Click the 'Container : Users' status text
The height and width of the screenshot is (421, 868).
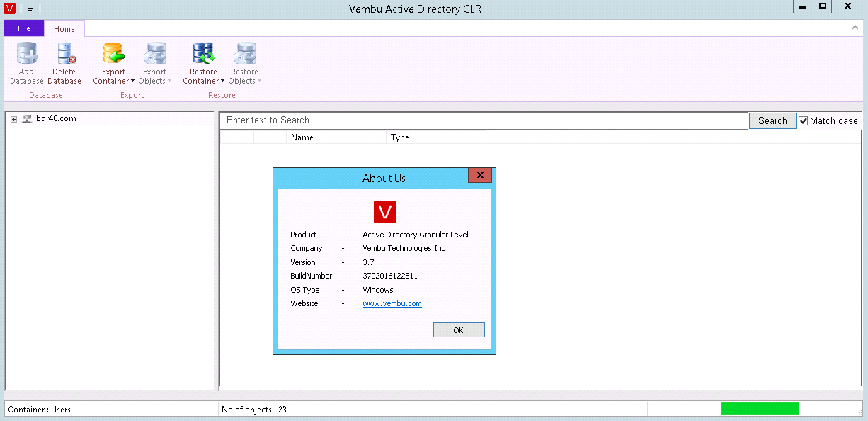(x=40, y=410)
